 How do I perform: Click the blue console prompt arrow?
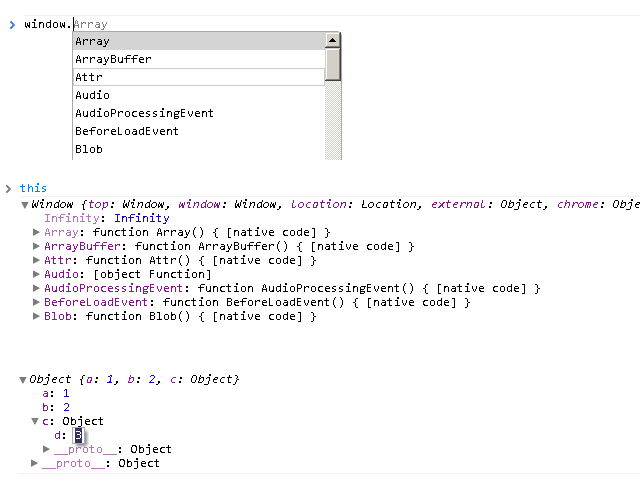(12, 25)
